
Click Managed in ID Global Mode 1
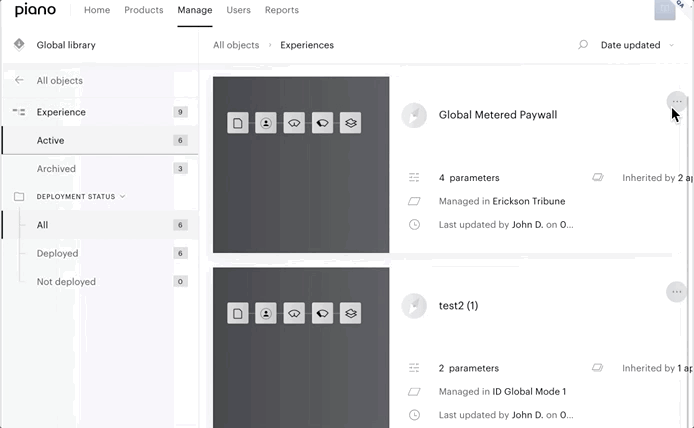pos(502,391)
